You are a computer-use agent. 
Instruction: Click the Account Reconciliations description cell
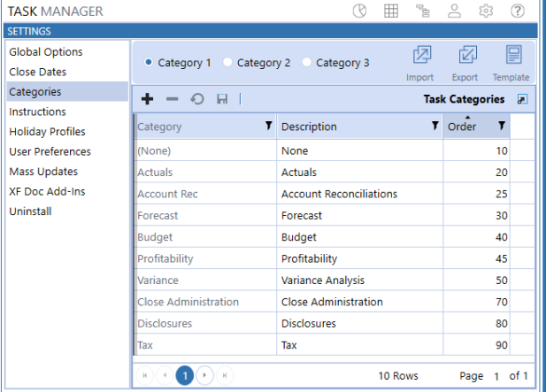359,194
